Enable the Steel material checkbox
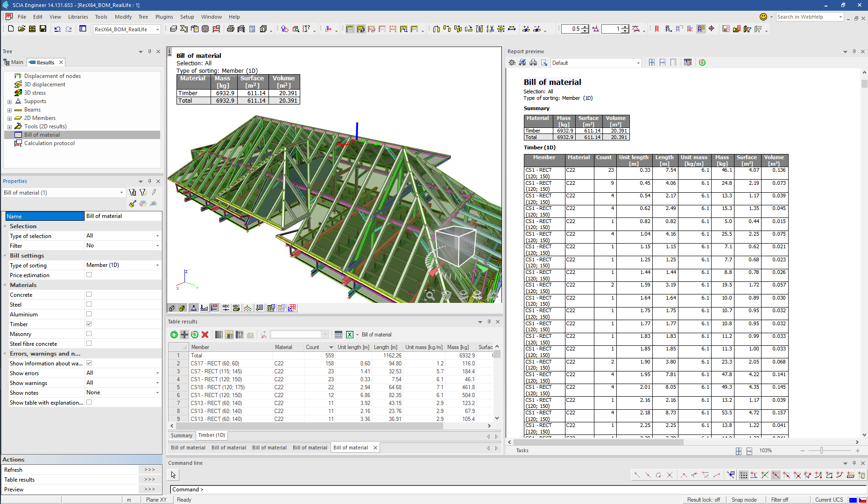This screenshot has height=504, width=868. click(x=89, y=304)
